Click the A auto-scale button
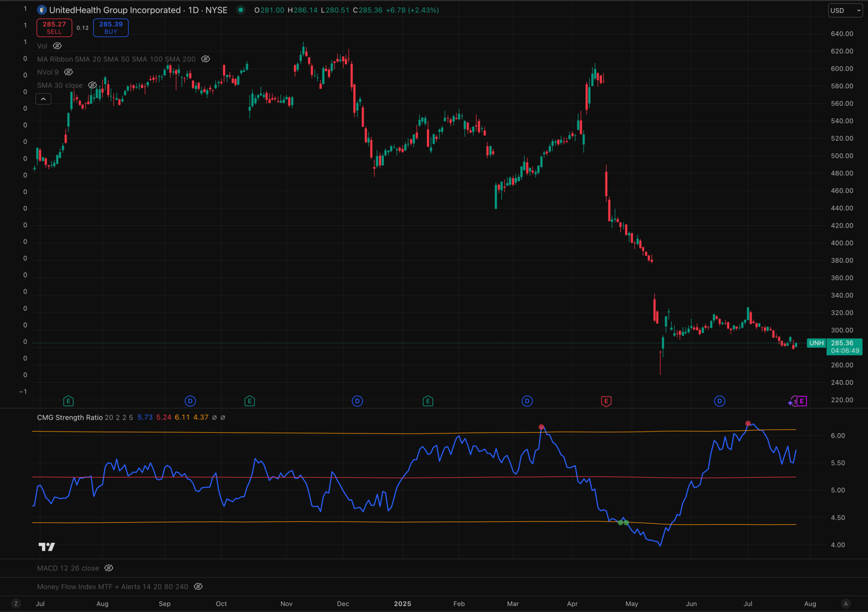868x612 pixels. tap(846, 603)
